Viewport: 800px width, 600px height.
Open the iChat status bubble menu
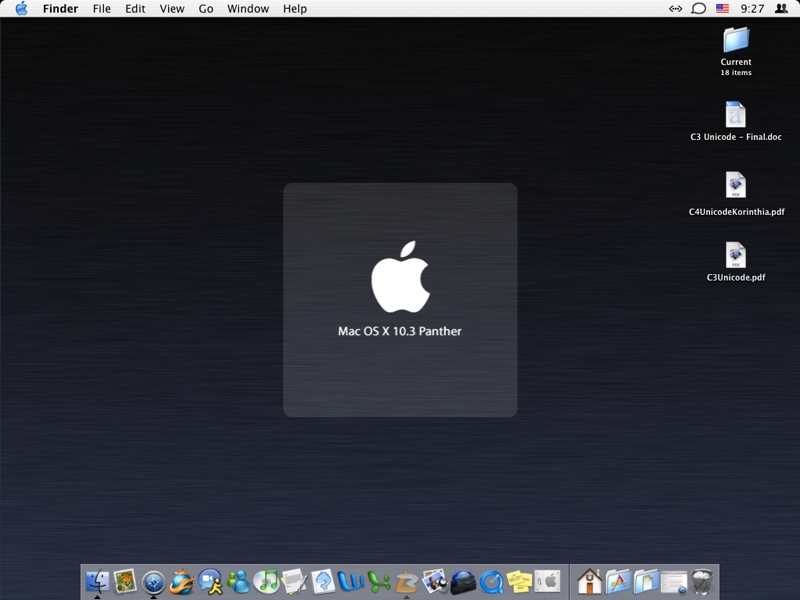699,9
